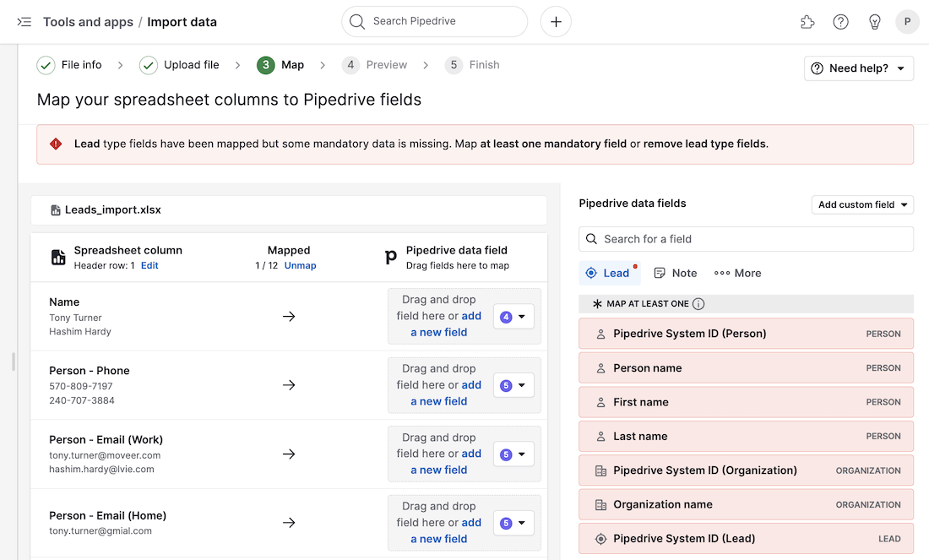The width and height of the screenshot is (929, 560).
Task: Click the Person - Email (Home) column label
Action: tap(108, 516)
